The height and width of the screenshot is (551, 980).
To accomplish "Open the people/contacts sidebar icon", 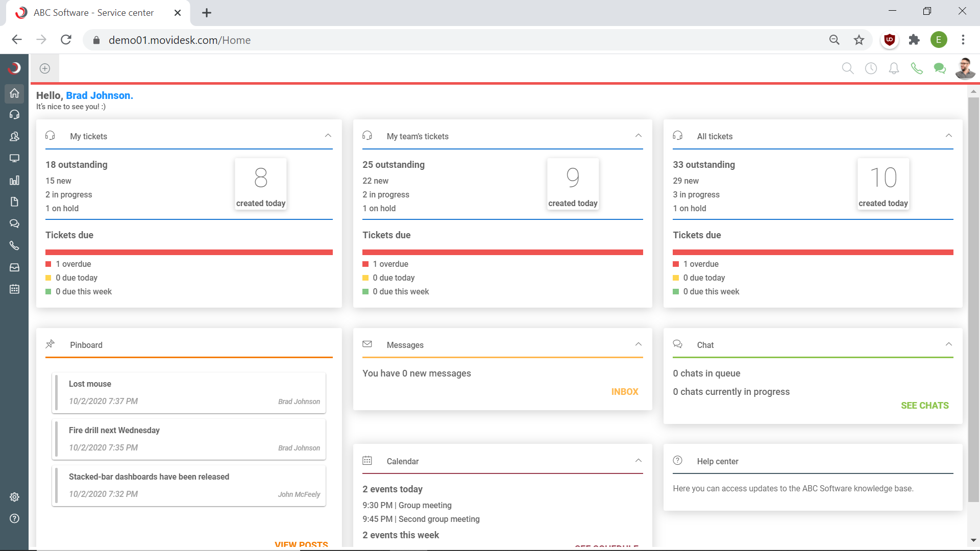I will pyautogui.click(x=14, y=136).
